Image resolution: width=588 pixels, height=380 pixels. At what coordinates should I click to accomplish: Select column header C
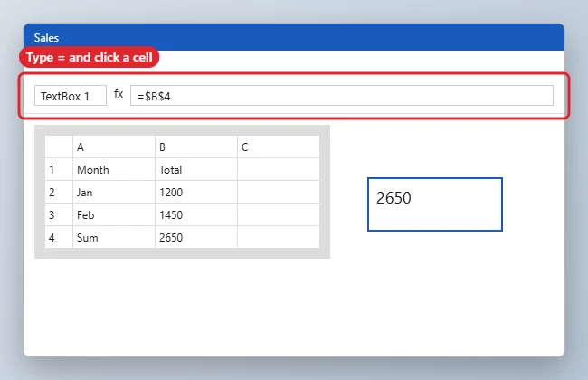click(279, 147)
